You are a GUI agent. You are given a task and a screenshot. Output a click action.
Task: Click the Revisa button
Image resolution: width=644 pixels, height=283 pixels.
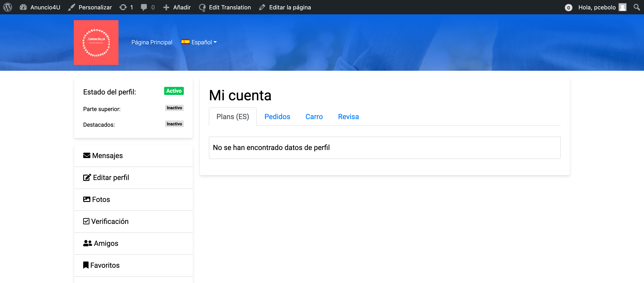[x=348, y=116]
